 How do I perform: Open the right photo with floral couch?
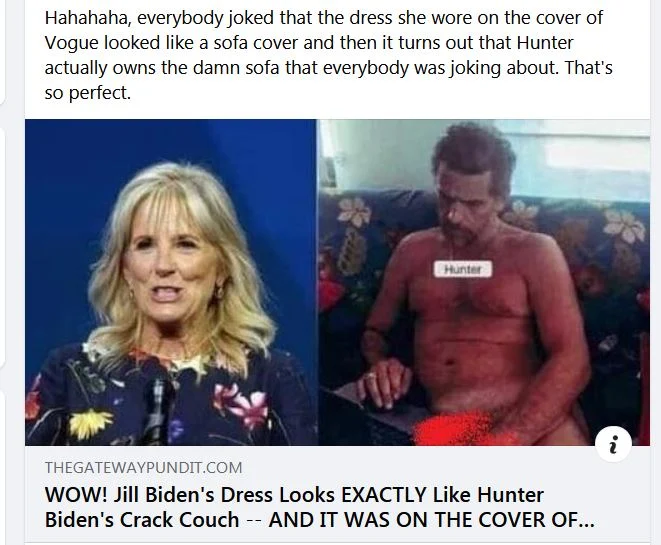484,282
